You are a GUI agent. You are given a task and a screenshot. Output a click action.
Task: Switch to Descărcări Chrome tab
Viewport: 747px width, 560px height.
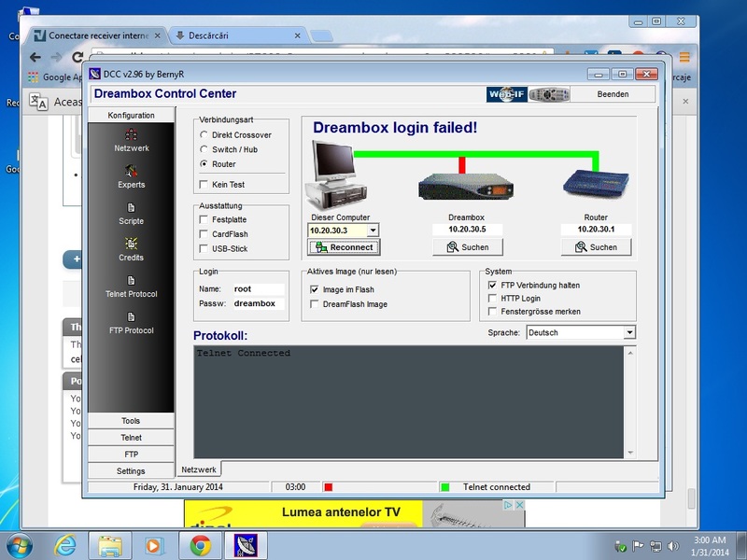tap(238, 35)
